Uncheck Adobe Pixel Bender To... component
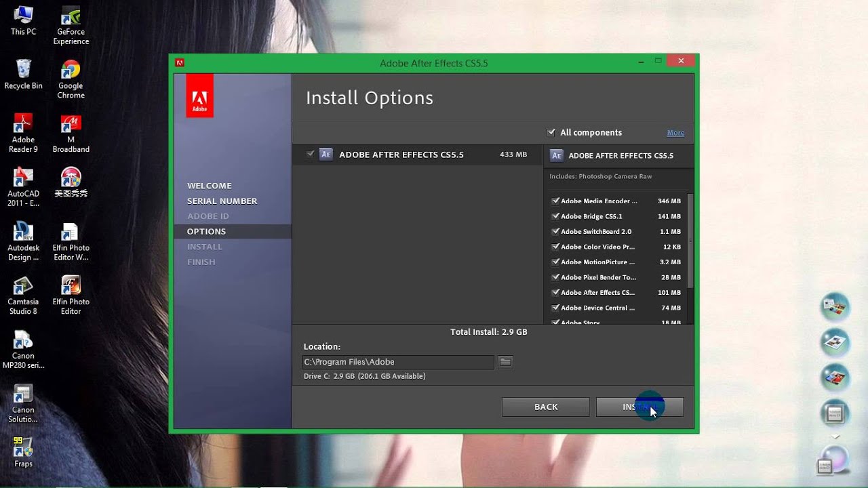The height and width of the screenshot is (488, 868). pos(555,277)
